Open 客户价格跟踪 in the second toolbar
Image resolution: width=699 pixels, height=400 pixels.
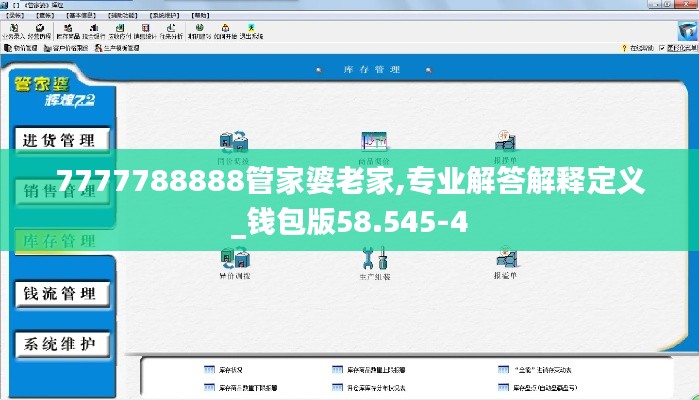click(x=68, y=47)
